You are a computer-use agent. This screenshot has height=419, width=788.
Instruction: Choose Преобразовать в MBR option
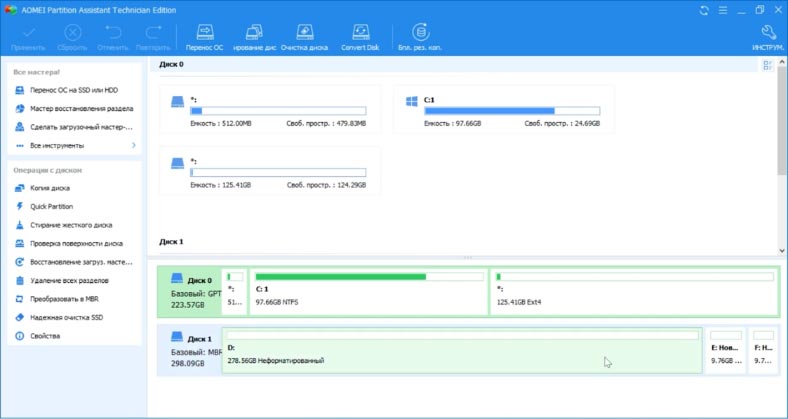(x=64, y=298)
